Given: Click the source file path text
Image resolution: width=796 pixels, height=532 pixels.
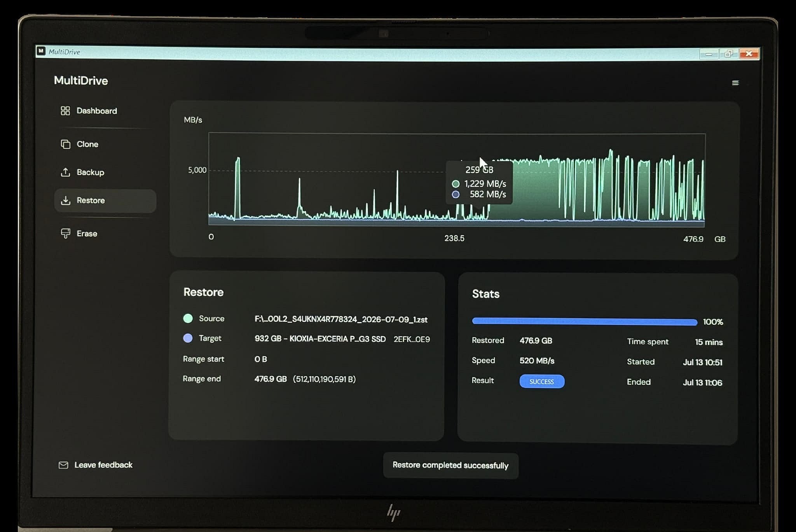Looking at the screenshot, I should click(x=341, y=319).
